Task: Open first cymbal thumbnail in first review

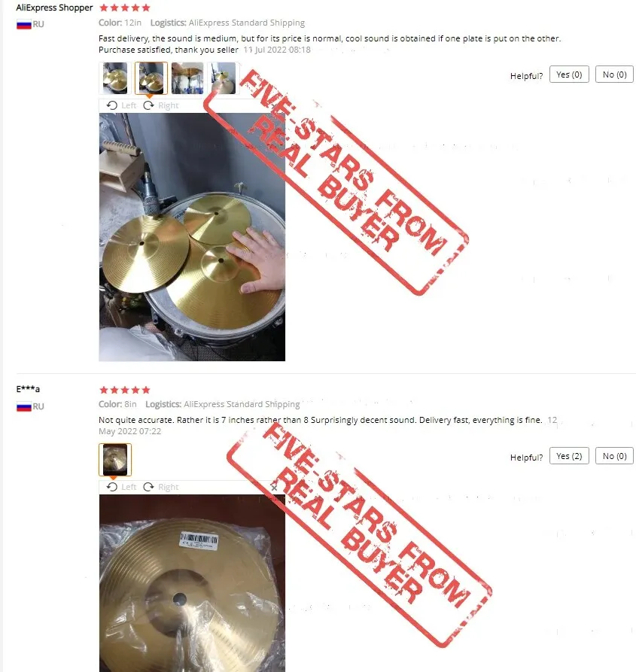Action: pos(115,78)
